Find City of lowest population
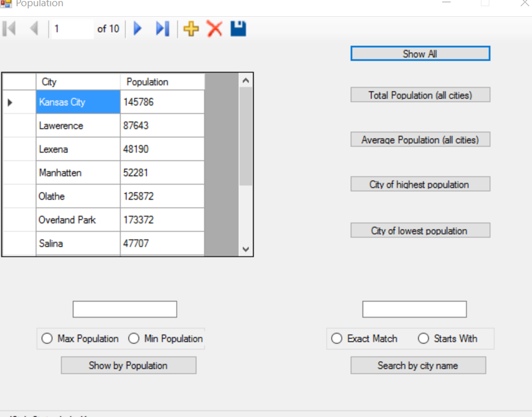Image resolution: width=532 pixels, height=417 pixels. pyautogui.click(x=420, y=230)
